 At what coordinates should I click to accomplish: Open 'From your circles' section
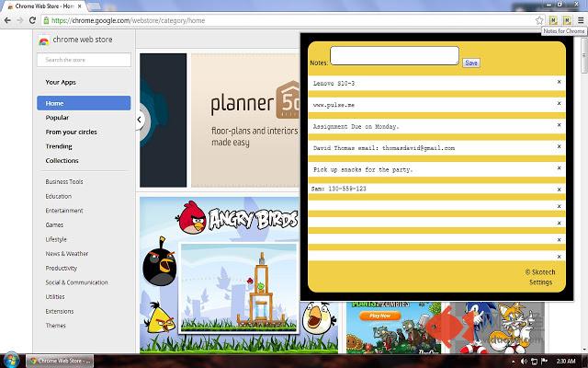click(x=72, y=132)
